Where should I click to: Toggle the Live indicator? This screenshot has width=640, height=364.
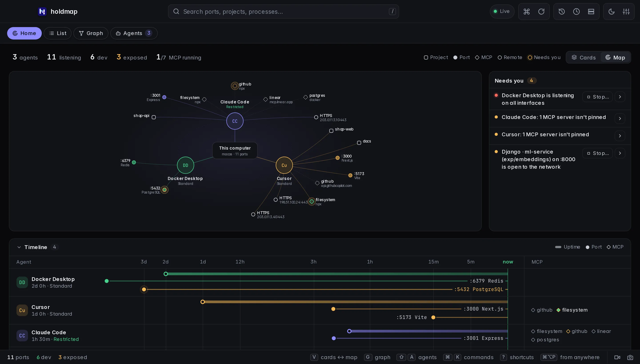point(502,12)
